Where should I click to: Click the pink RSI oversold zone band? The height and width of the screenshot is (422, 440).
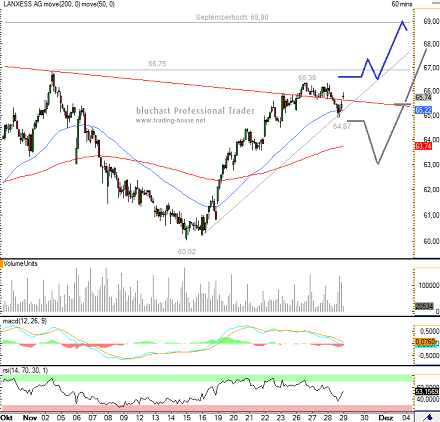click(207, 408)
